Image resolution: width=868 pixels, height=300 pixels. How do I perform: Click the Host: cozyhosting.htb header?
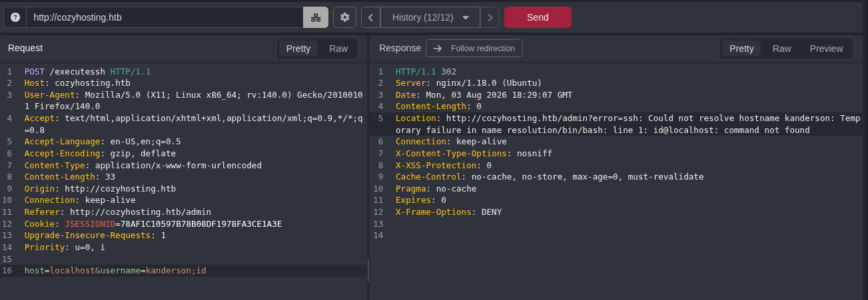[x=77, y=83]
